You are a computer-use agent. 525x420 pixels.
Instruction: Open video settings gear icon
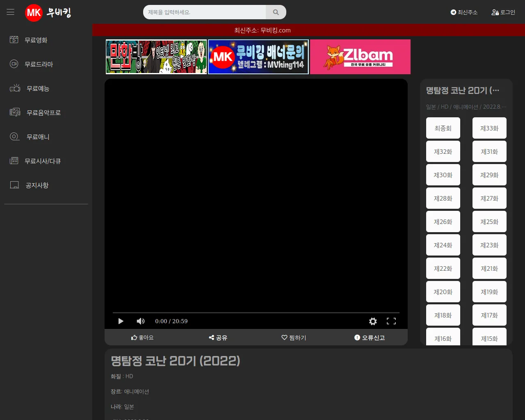pos(372,321)
